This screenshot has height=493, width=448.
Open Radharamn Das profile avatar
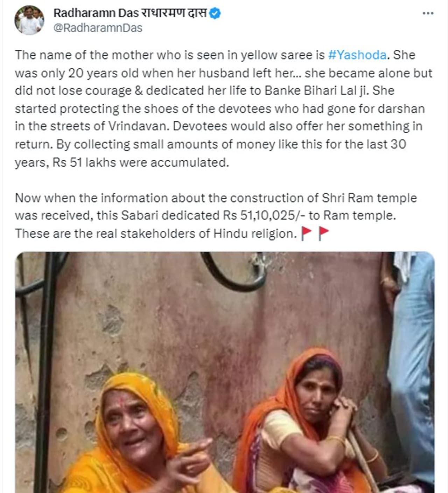[29, 20]
